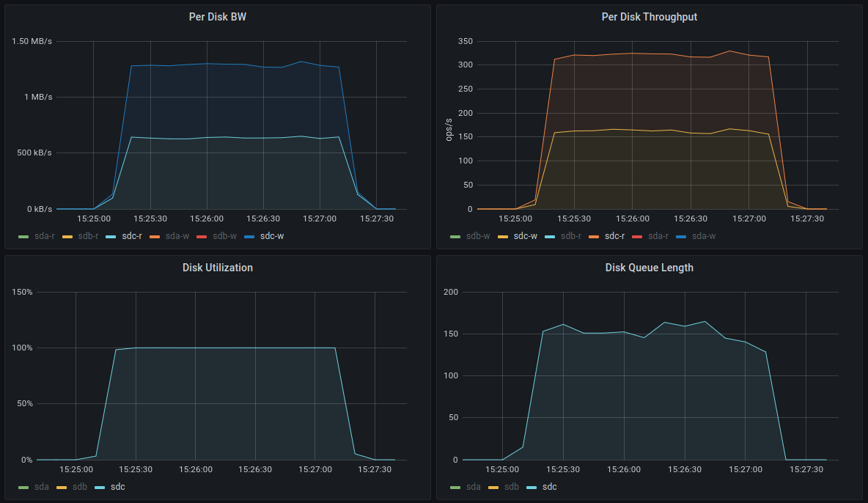868x503 pixels.
Task: Toggle sda-r series in Per Disk BW legend
Action: point(44,236)
